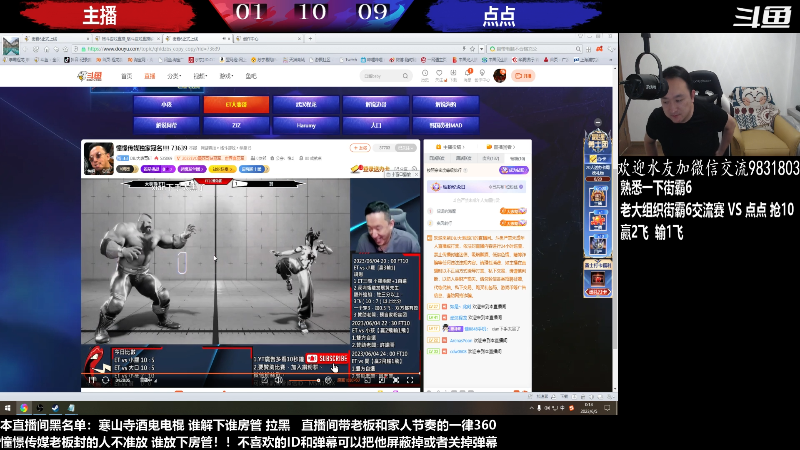The width and height of the screenshot is (800, 450).
Task: Click the first dark badge pill under the title
Action: 126,169
